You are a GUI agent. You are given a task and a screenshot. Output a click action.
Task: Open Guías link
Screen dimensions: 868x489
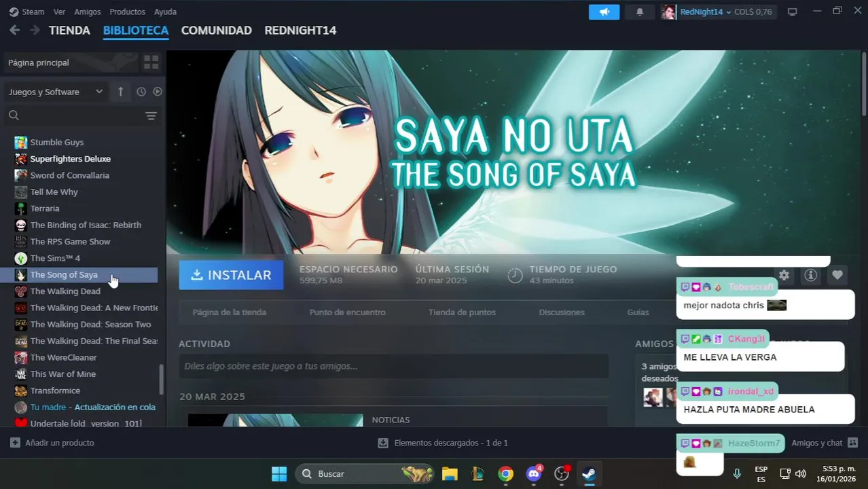pos(638,312)
